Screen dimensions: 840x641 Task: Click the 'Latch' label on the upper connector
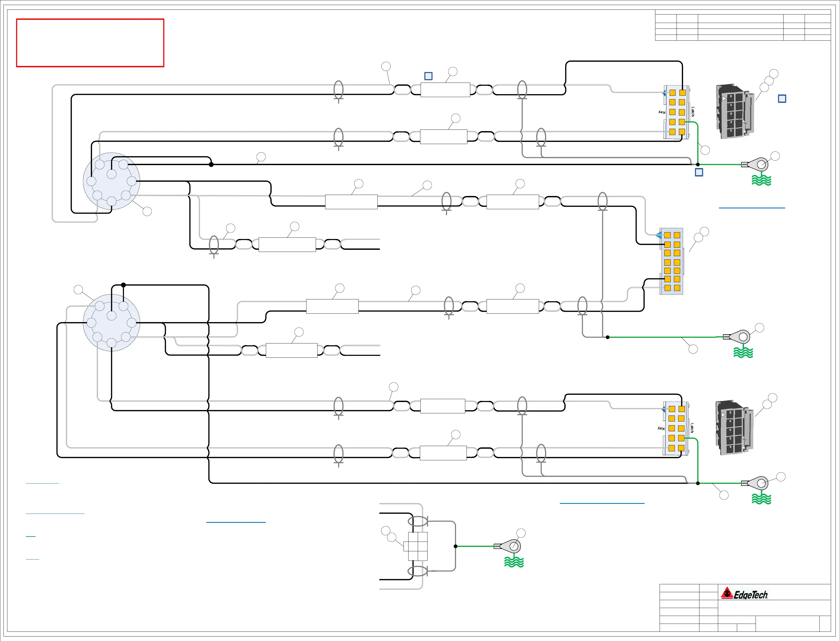pos(693,112)
